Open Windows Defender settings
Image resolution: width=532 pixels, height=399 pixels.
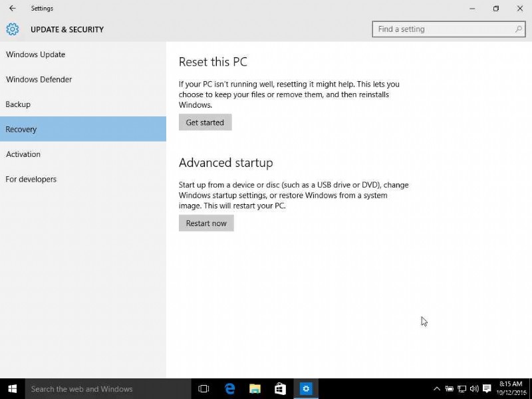pos(39,79)
